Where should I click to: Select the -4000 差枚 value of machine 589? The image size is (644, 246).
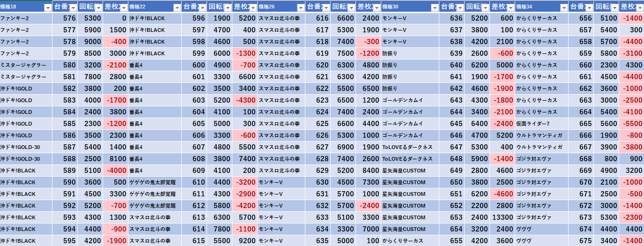pyautogui.click(x=115, y=171)
